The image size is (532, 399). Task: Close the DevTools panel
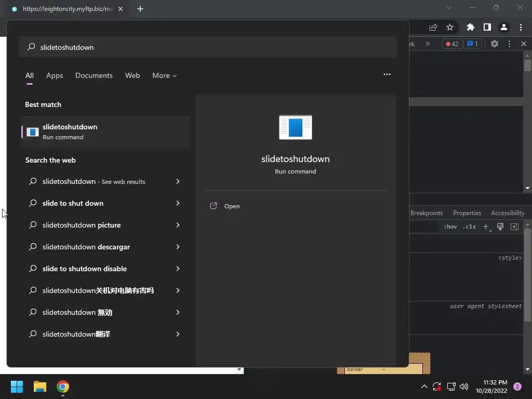click(x=524, y=44)
